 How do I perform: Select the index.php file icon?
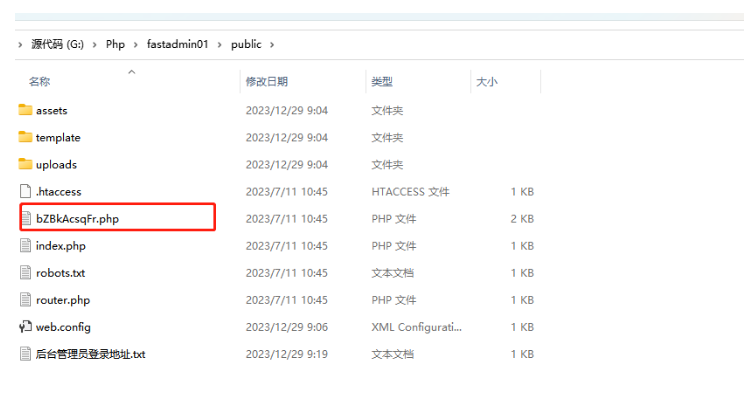pyautogui.click(x=25, y=245)
